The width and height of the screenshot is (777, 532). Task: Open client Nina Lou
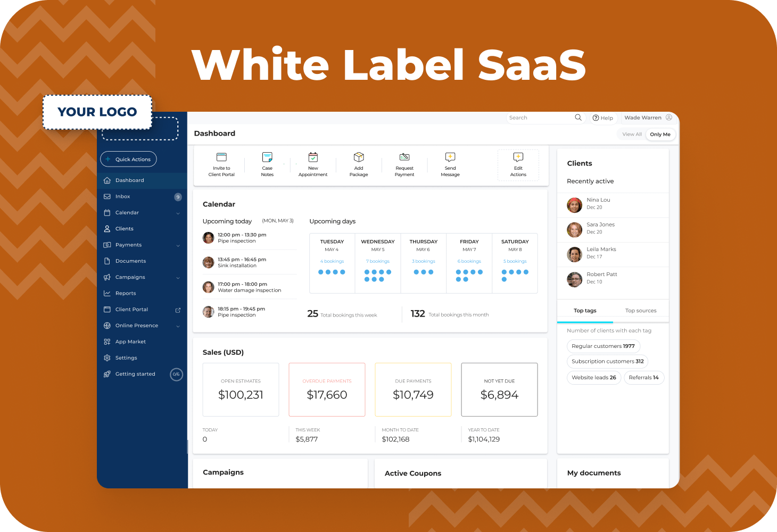[x=613, y=205]
